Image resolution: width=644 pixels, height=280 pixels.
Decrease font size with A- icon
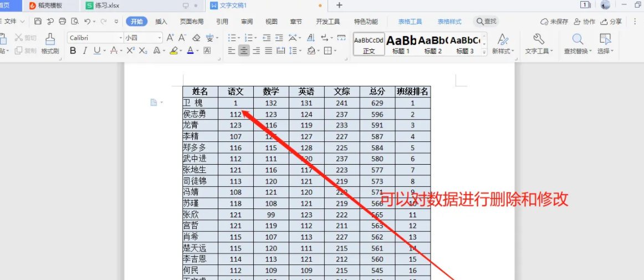pos(182,38)
